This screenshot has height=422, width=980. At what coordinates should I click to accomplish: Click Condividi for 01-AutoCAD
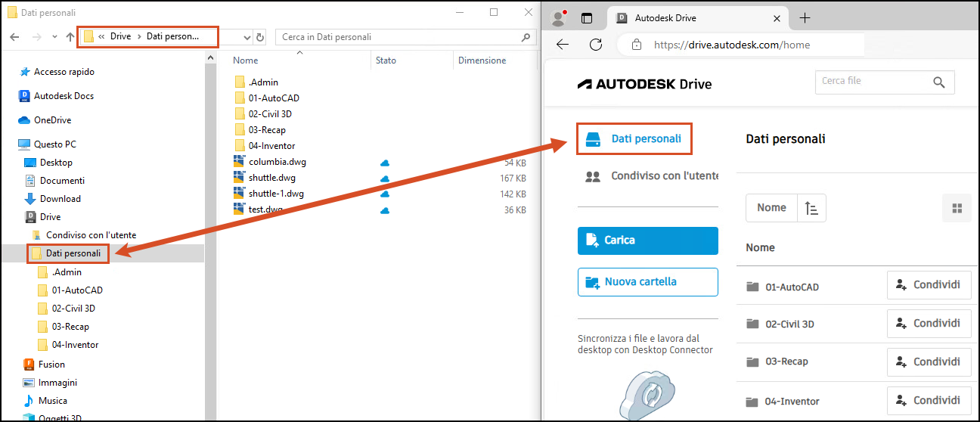click(x=929, y=285)
